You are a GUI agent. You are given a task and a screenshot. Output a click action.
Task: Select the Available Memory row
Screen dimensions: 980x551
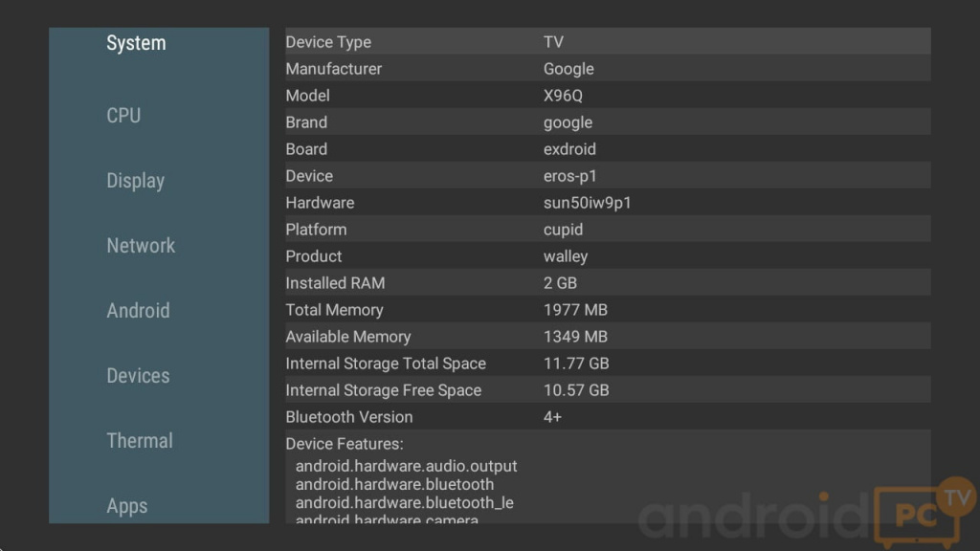(607, 337)
